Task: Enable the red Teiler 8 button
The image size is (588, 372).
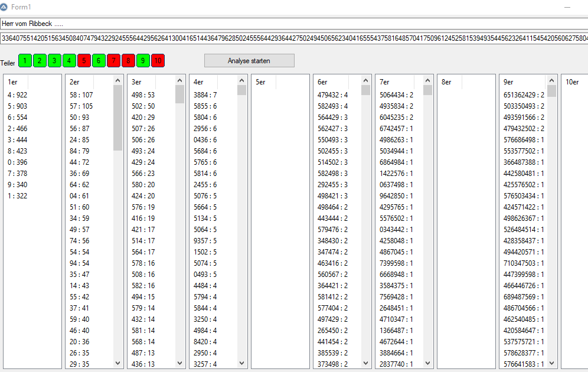Action: click(x=128, y=60)
